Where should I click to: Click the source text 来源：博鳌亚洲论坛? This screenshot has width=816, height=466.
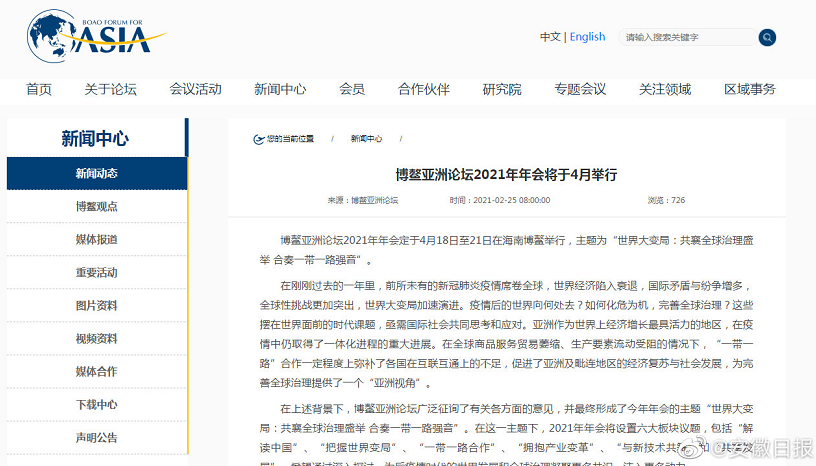[x=363, y=200]
